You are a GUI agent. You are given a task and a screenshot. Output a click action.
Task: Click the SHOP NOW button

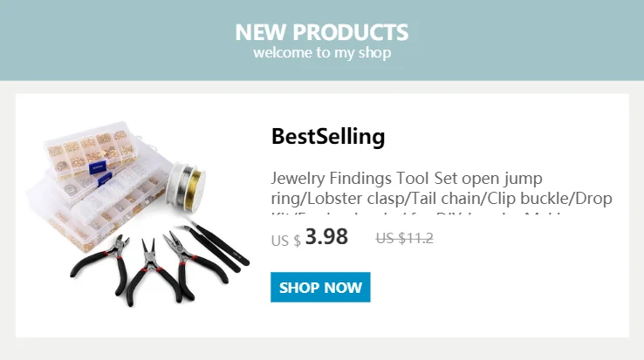320,288
